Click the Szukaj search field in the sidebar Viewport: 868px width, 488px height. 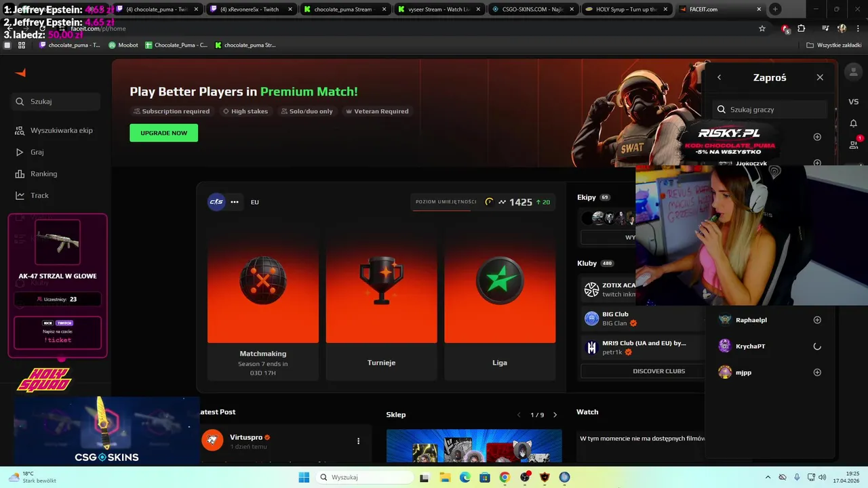tap(54, 101)
